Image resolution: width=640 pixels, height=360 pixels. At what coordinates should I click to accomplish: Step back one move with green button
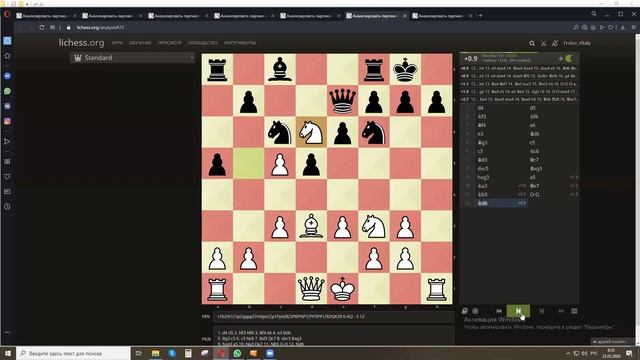click(x=518, y=311)
